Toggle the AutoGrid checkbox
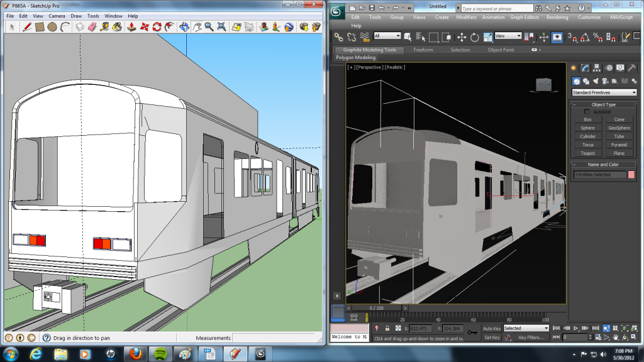 (587, 112)
